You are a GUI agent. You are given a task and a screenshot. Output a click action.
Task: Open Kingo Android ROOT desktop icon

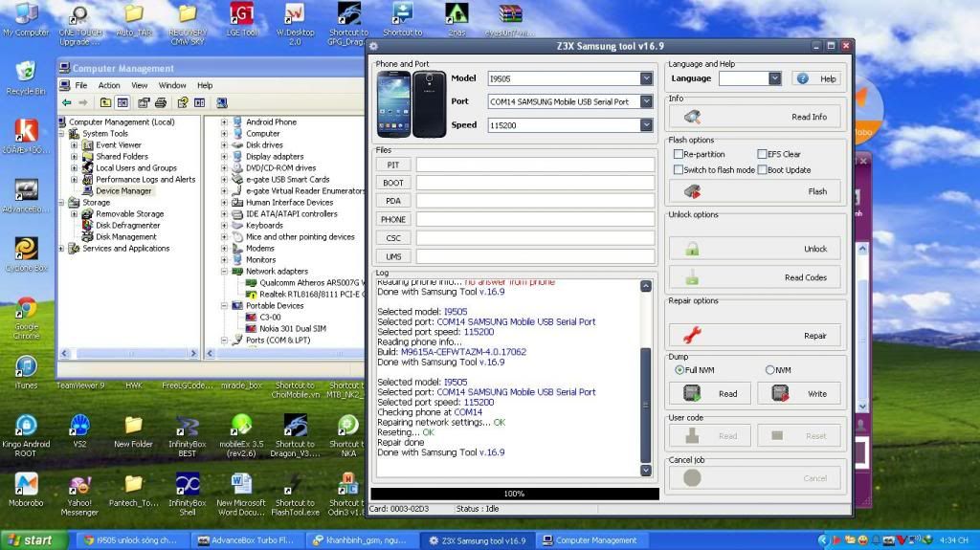tap(26, 435)
